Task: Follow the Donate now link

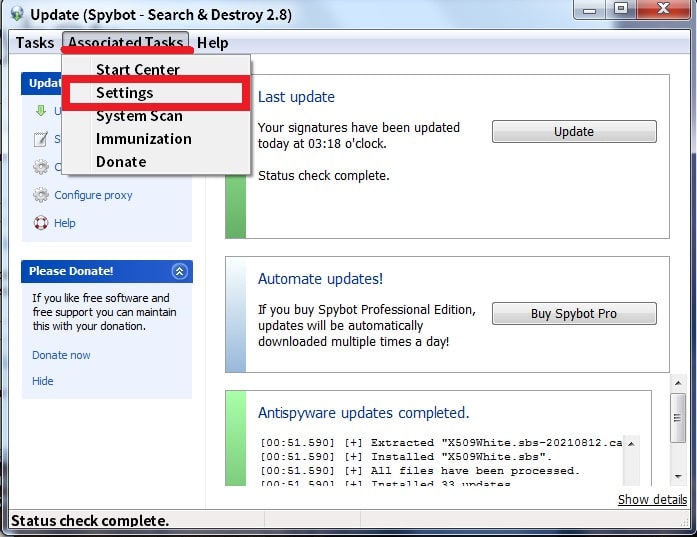Action: pos(61,355)
